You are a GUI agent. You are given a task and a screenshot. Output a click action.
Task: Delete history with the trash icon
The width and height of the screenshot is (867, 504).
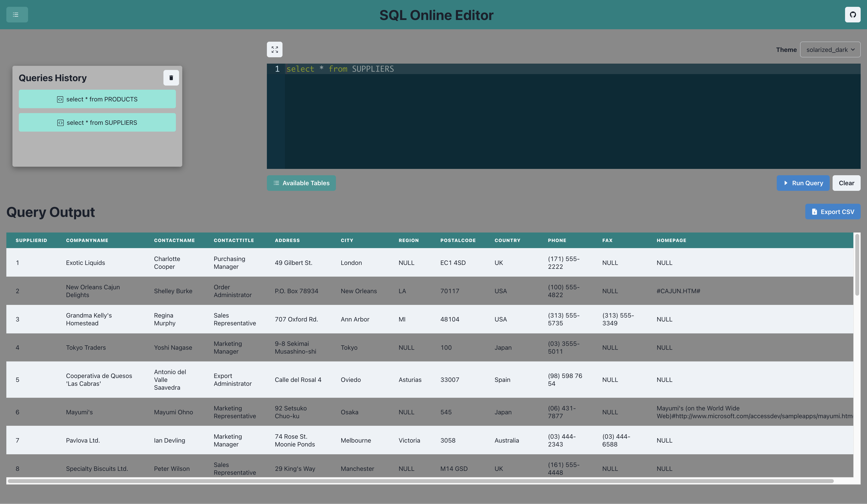tap(171, 78)
